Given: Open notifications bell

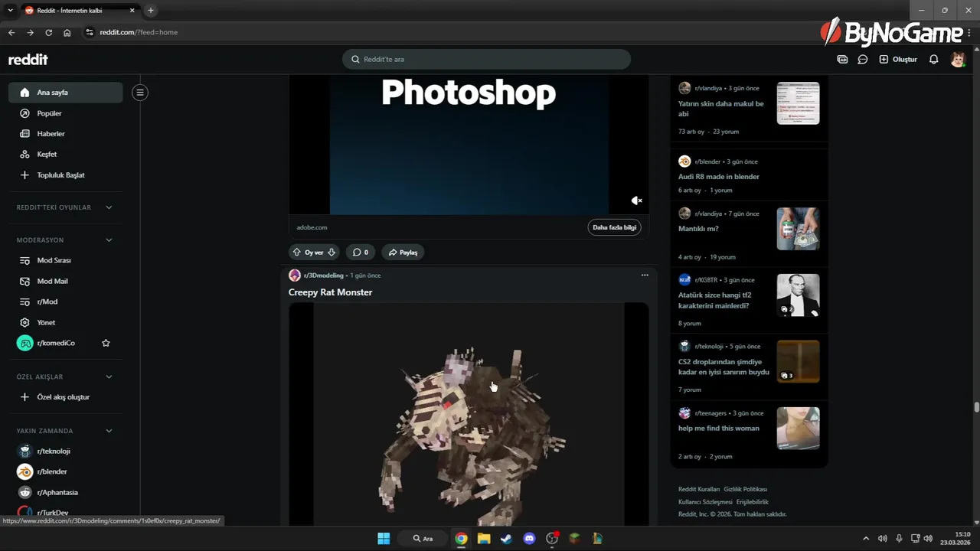Looking at the screenshot, I should coord(933,60).
